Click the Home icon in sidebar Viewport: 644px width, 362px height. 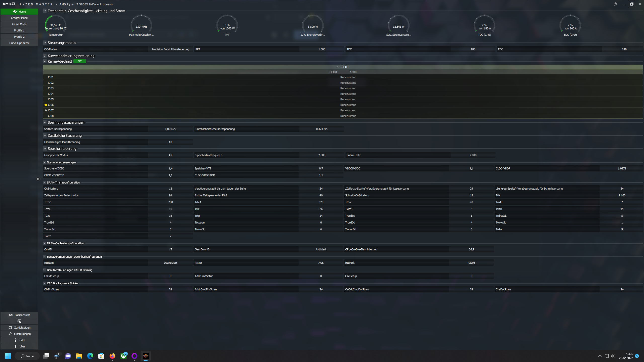(x=15, y=12)
